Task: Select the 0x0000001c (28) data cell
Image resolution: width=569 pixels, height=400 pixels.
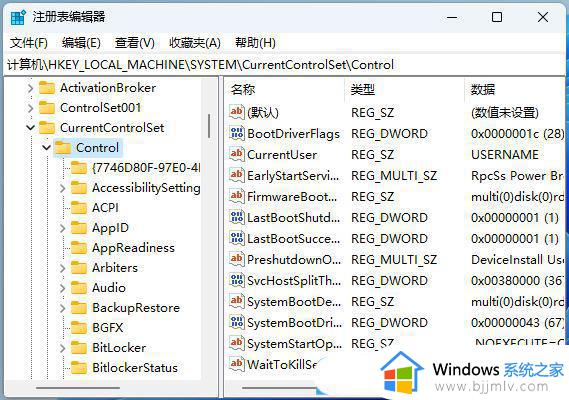Action: (x=517, y=134)
